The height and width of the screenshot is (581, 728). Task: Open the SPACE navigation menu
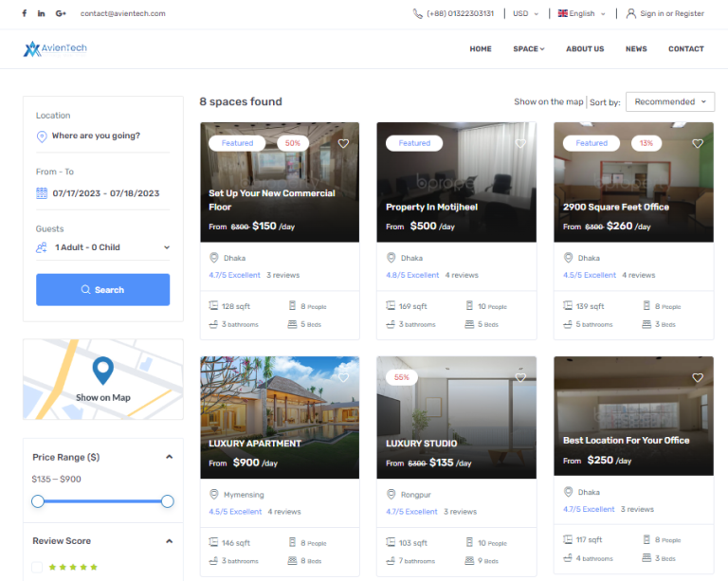528,49
